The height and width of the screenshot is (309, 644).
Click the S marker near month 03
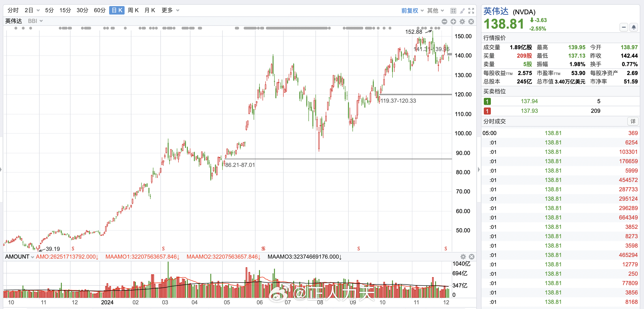[x=163, y=249]
